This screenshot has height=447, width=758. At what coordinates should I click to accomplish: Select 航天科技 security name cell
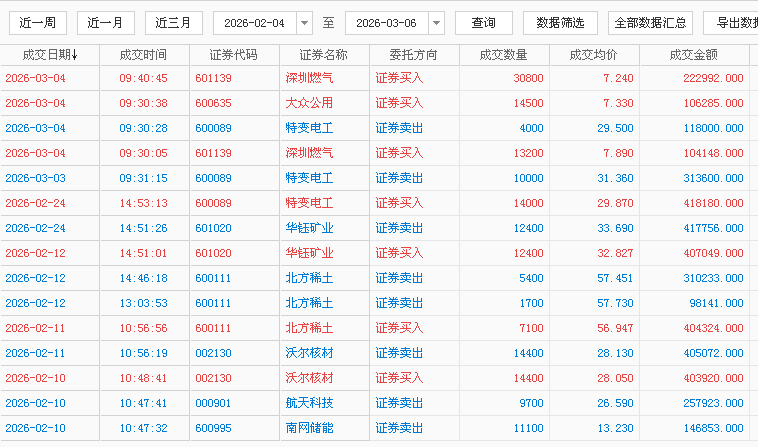309,403
